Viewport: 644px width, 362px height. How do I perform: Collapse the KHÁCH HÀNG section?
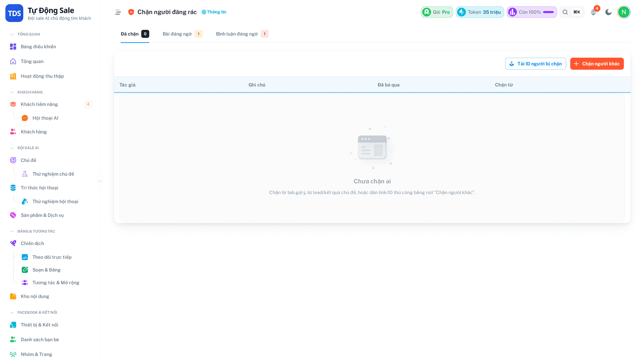[x=12, y=92]
